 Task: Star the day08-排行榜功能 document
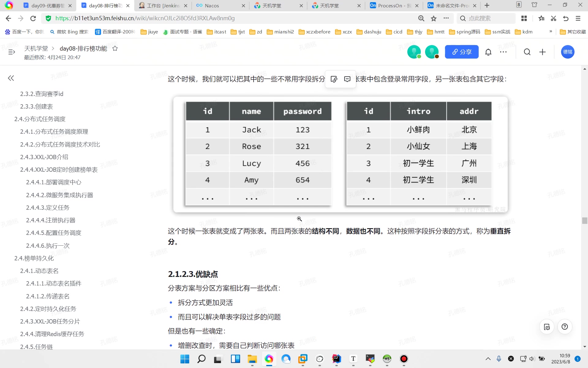pos(115,48)
